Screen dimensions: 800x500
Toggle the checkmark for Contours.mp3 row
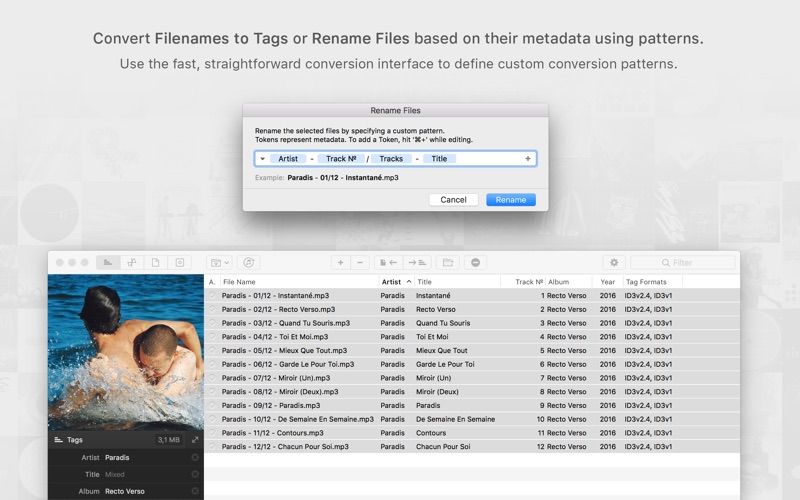[x=212, y=433]
